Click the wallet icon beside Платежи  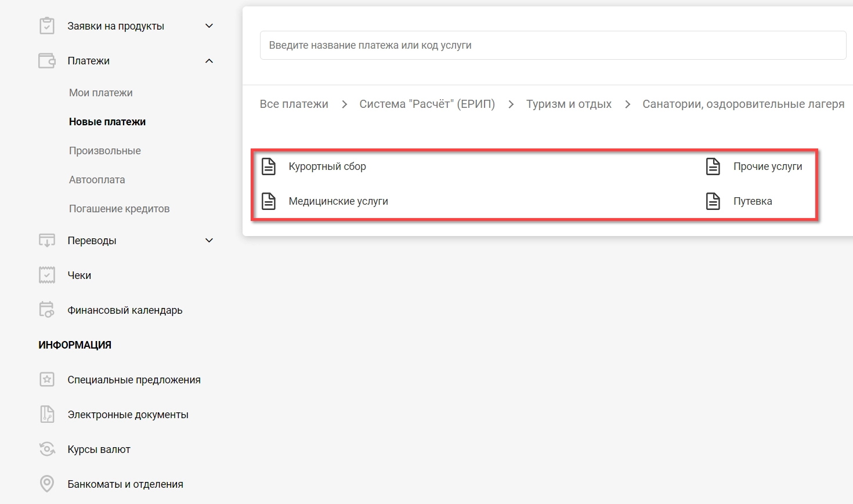click(x=47, y=61)
